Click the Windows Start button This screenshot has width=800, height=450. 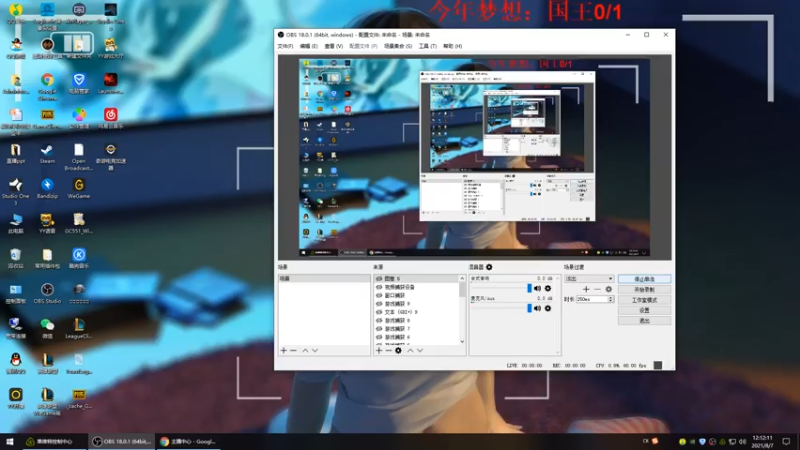(10, 441)
